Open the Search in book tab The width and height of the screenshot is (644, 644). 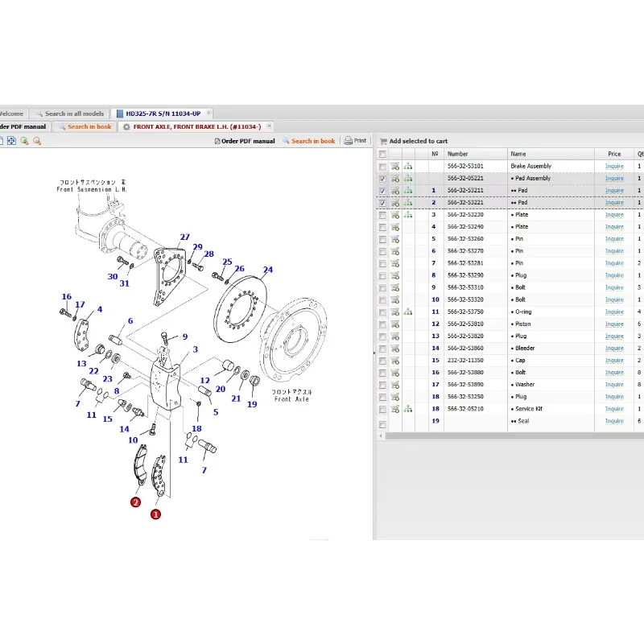(85, 127)
